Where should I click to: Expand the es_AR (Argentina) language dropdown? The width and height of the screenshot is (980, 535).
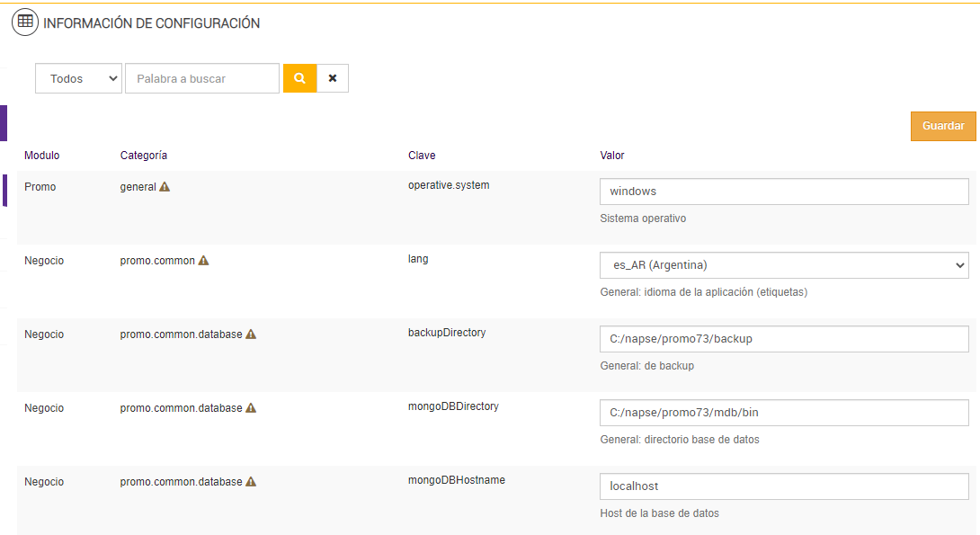pyautogui.click(x=783, y=265)
